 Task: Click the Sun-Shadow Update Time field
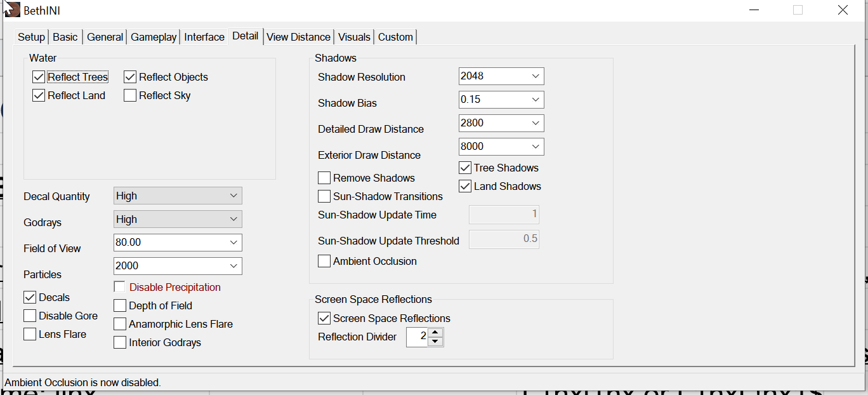coord(504,215)
